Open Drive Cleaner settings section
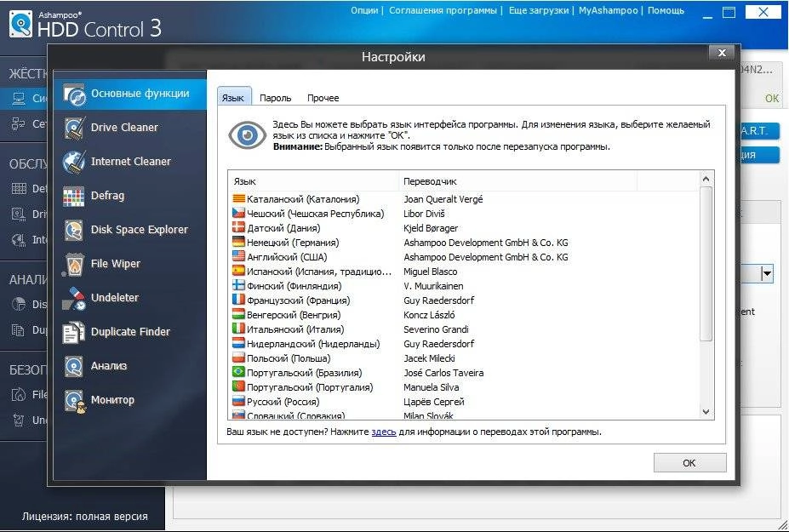Screen dimensions: 789x532 click(x=130, y=128)
